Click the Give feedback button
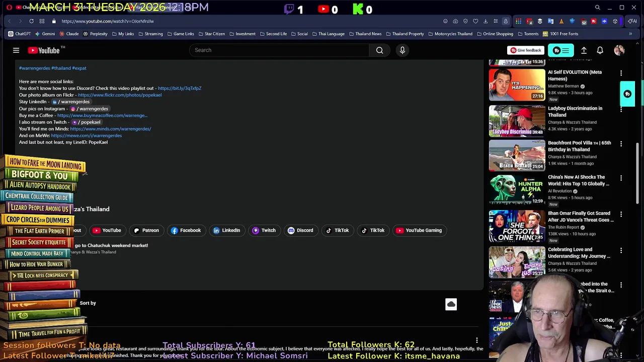 526,50
